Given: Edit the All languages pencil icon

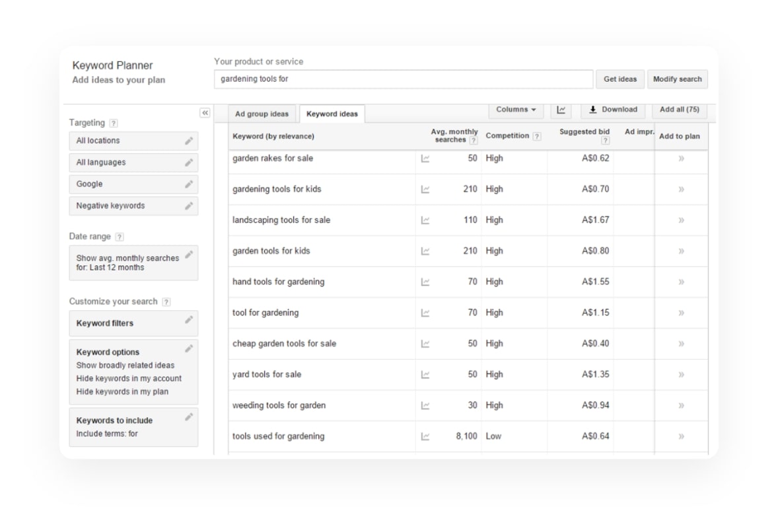Looking at the screenshot, I should (x=189, y=162).
